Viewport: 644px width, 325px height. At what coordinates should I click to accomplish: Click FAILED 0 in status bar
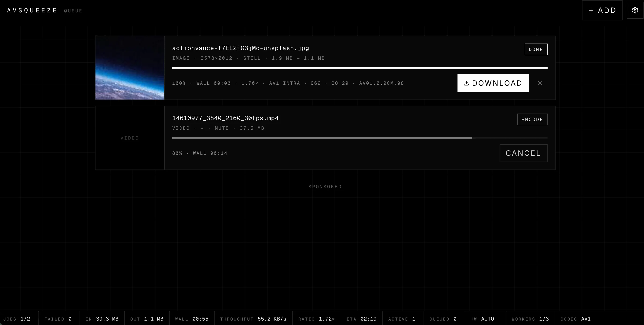click(58, 319)
